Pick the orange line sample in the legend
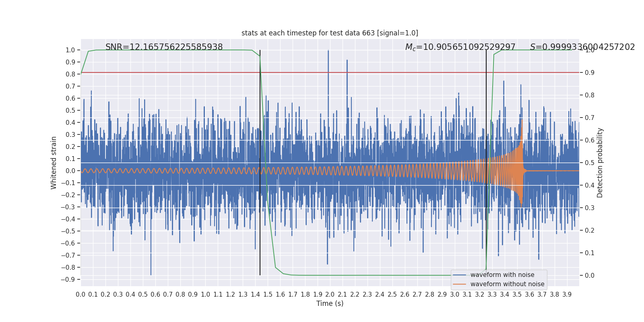Image resolution: width=644 pixels, height=322 pixels. click(x=460, y=284)
